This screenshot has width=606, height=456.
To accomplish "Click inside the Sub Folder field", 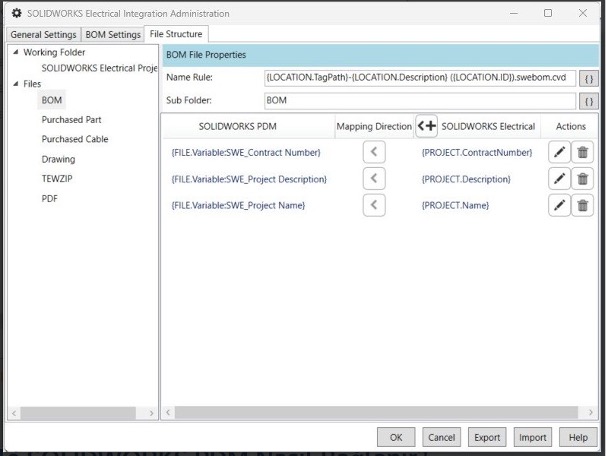I will point(420,101).
